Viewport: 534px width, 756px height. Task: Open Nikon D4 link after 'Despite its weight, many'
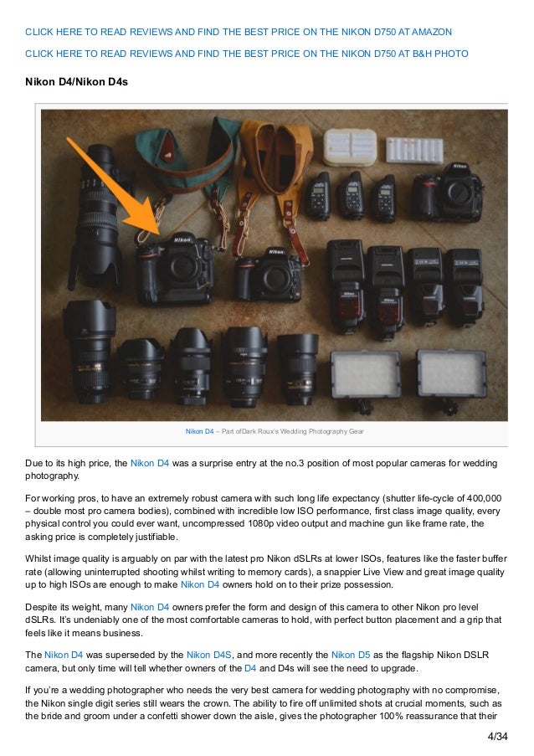[150, 607]
